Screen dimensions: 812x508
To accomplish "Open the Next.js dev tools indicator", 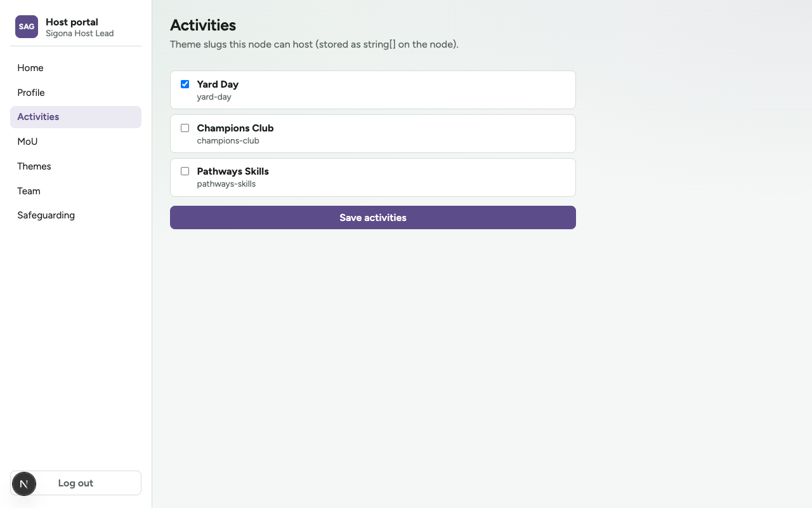I will (24, 484).
